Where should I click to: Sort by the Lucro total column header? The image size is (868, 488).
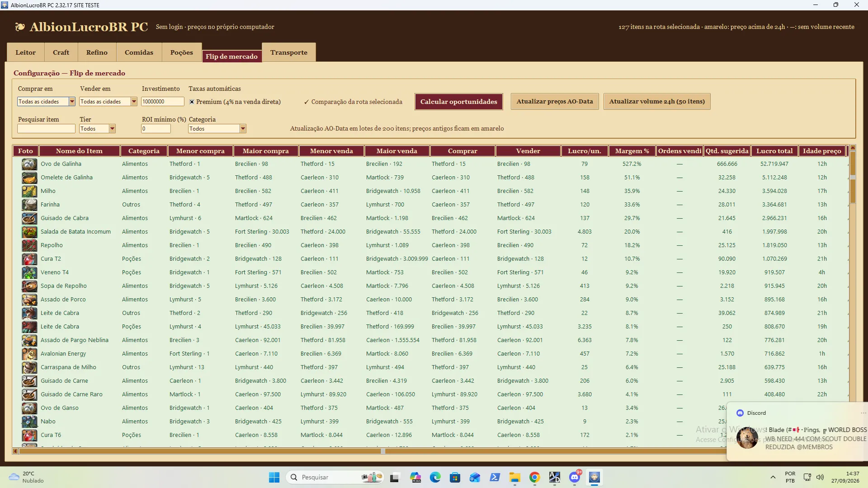774,151
